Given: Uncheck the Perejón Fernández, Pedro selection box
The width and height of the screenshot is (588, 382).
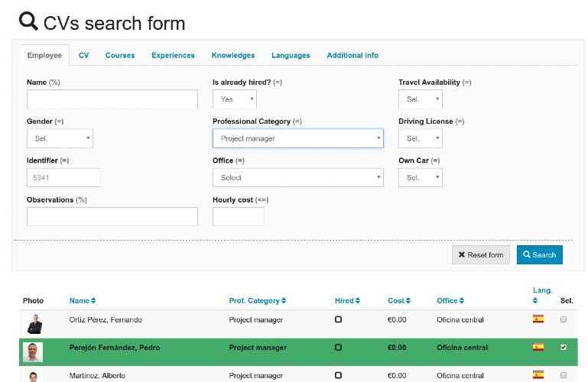Looking at the screenshot, I should click(x=564, y=347).
